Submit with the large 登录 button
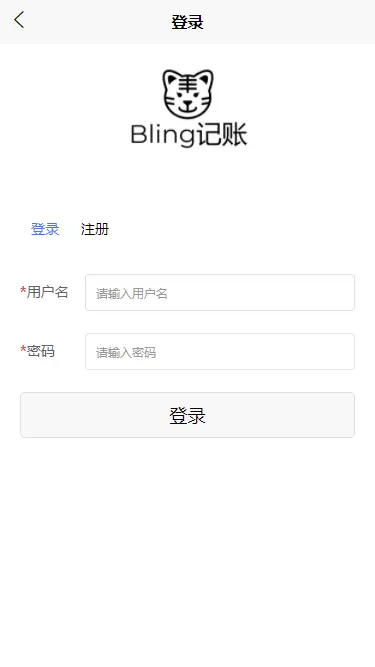 coord(188,415)
